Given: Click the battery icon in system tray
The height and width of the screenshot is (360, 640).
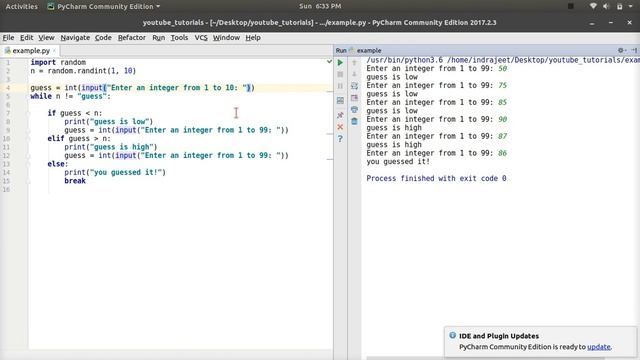Looking at the screenshot, I should [619, 6].
